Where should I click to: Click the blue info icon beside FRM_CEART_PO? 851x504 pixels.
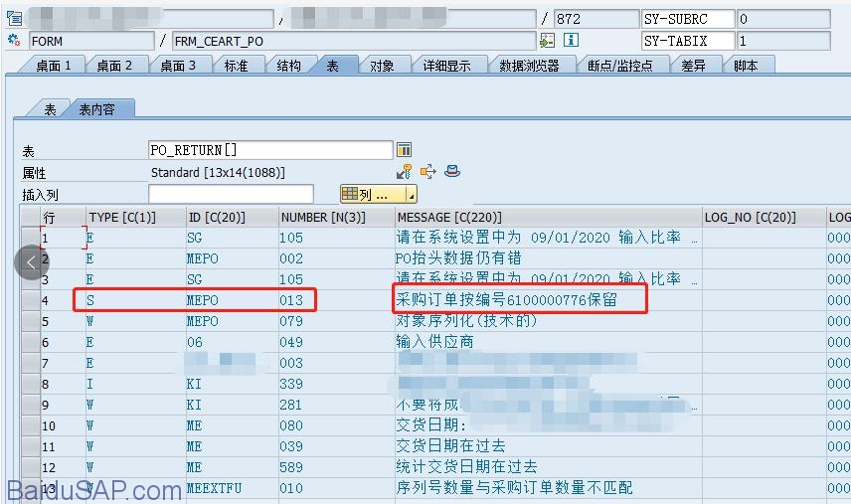click(x=571, y=41)
